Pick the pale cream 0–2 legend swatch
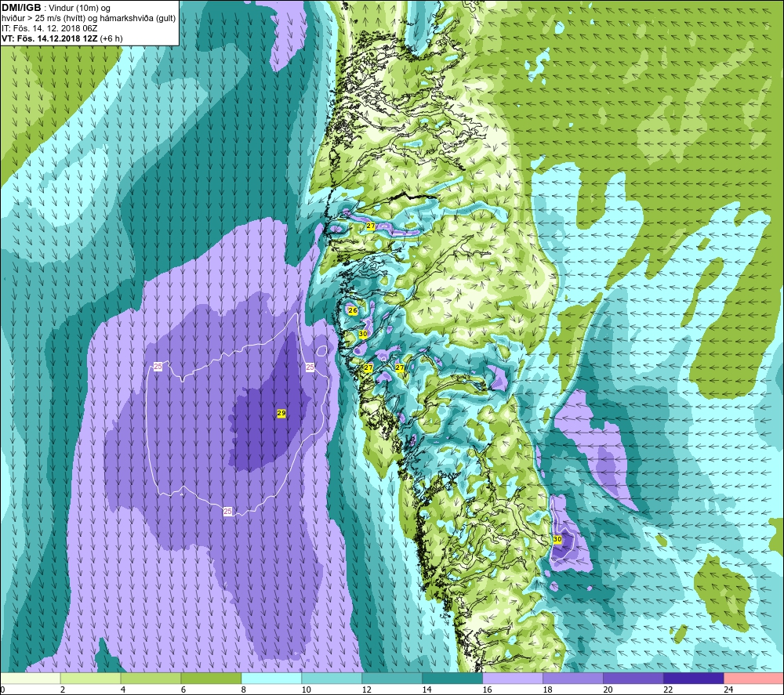Viewport: 784px width, 695px height. click(30, 679)
